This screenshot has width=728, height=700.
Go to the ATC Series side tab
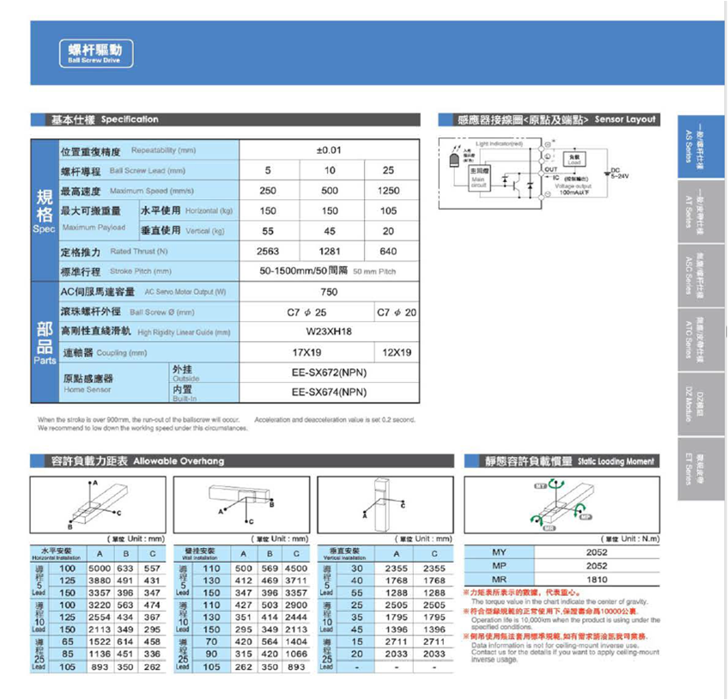click(x=701, y=340)
